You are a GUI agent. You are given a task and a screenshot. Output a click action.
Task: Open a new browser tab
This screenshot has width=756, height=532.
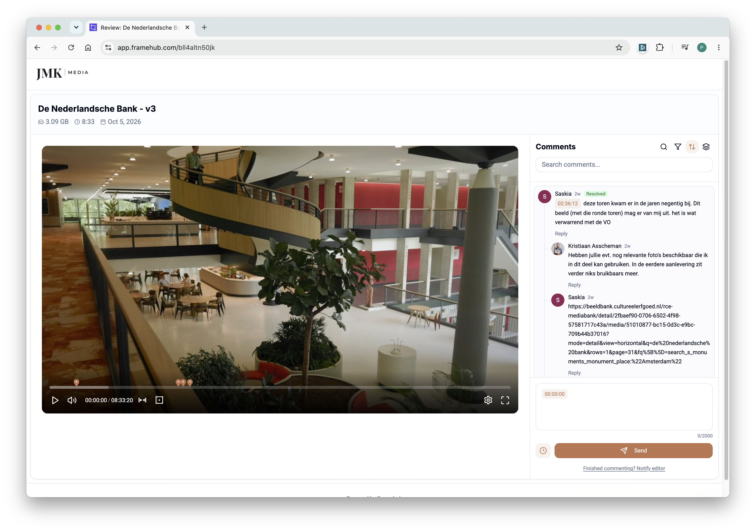[204, 27]
